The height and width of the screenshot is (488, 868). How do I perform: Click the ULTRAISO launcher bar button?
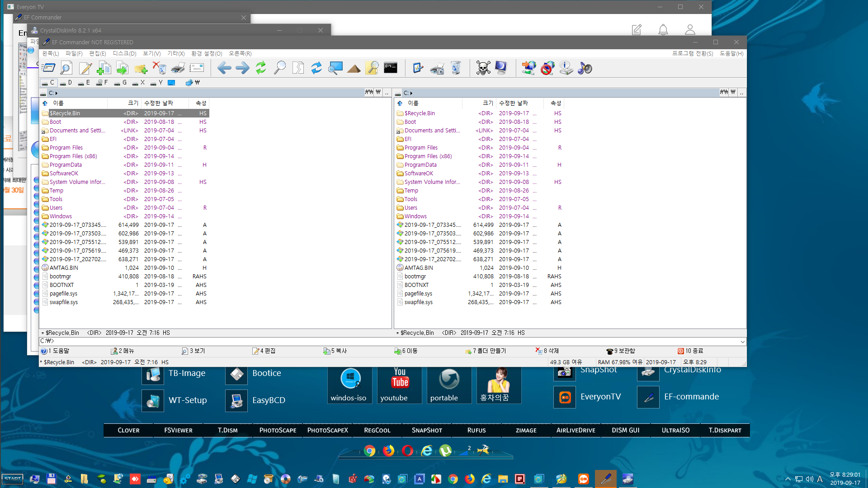(675, 430)
